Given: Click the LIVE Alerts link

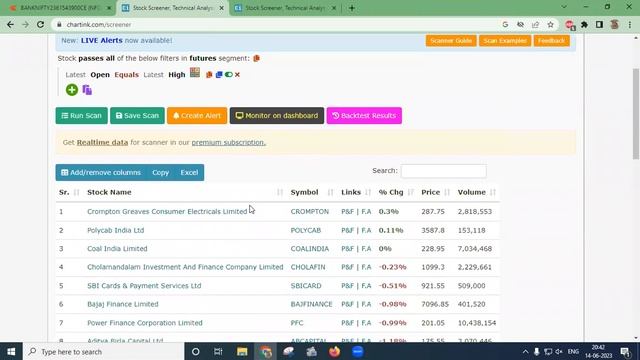Looking at the screenshot, I should click(x=102, y=40).
